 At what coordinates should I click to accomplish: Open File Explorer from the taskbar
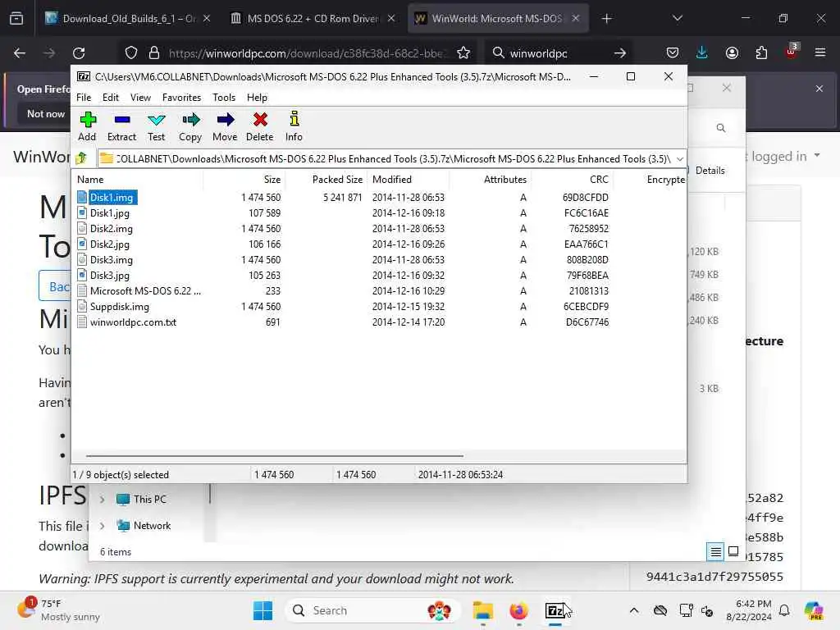coord(482,610)
